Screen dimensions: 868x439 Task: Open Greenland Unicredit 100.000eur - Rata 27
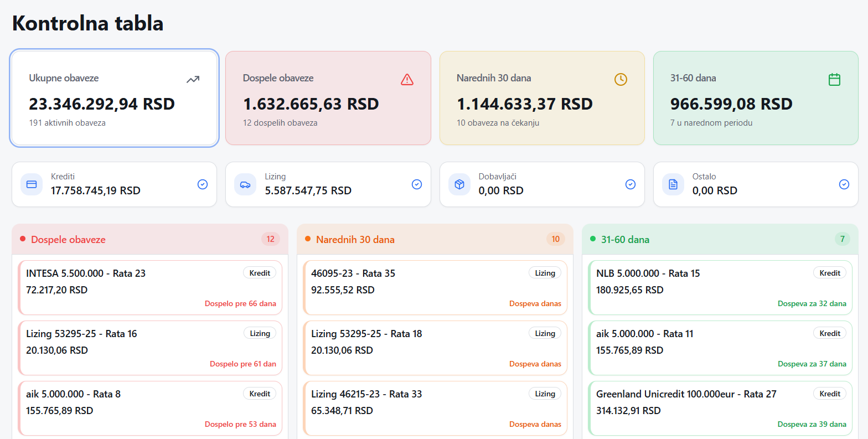coord(720,409)
